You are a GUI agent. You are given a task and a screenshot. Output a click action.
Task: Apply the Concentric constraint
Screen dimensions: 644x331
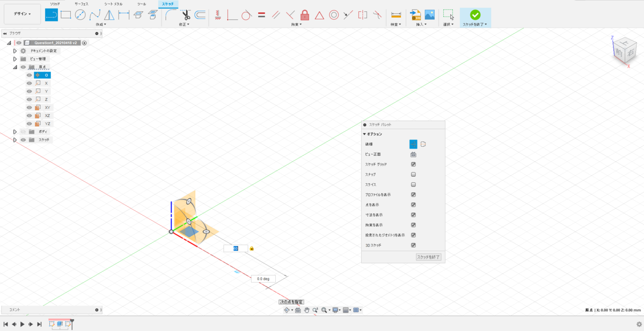pyautogui.click(x=334, y=15)
